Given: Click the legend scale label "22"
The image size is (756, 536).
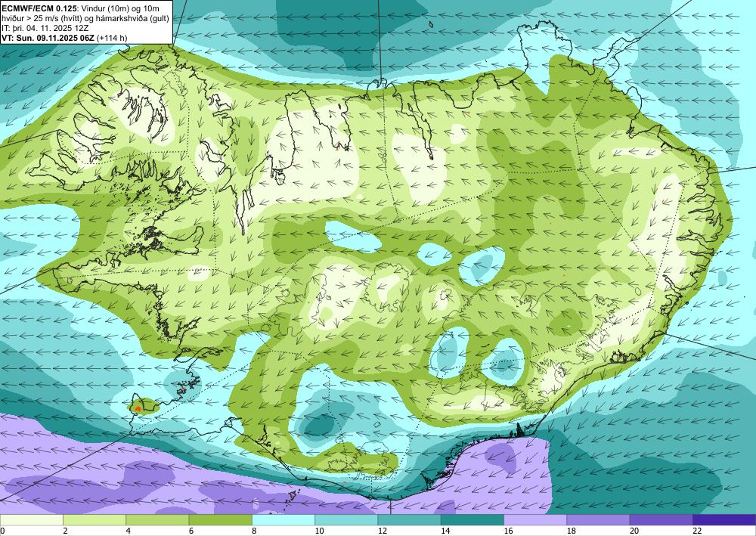Looking at the screenshot, I should (697, 531).
